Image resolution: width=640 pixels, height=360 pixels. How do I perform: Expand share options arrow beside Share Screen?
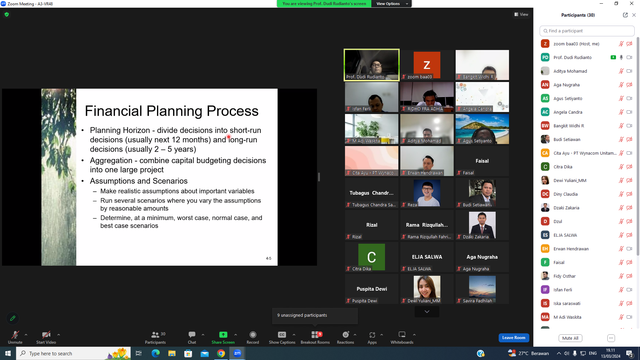click(236, 335)
